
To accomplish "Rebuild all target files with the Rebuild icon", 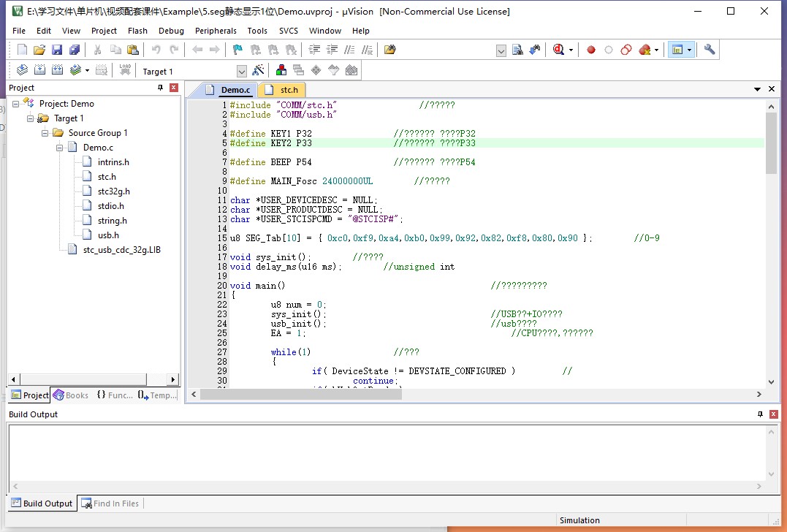I will (57, 70).
